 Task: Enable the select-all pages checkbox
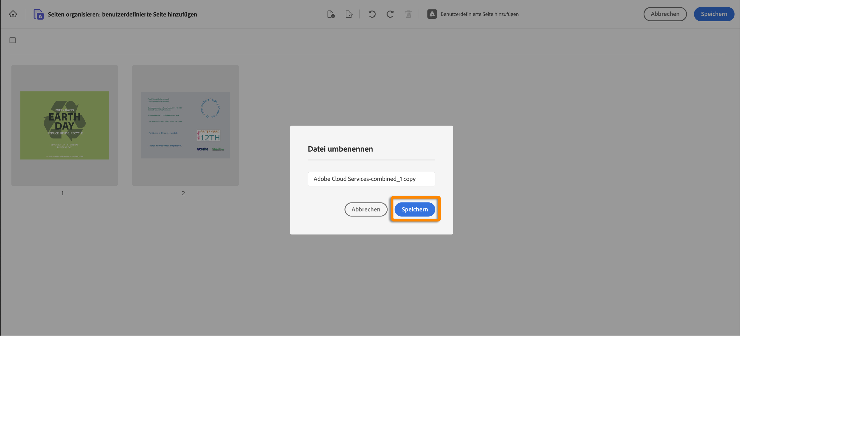pyautogui.click(x=13, y=40)
